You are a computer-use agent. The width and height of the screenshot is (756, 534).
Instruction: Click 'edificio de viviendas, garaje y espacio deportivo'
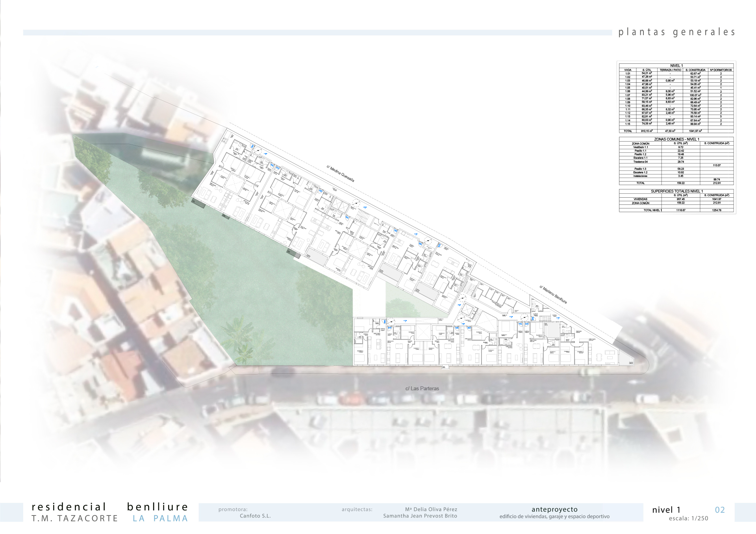pyautogui.click(x=554, y=516)
